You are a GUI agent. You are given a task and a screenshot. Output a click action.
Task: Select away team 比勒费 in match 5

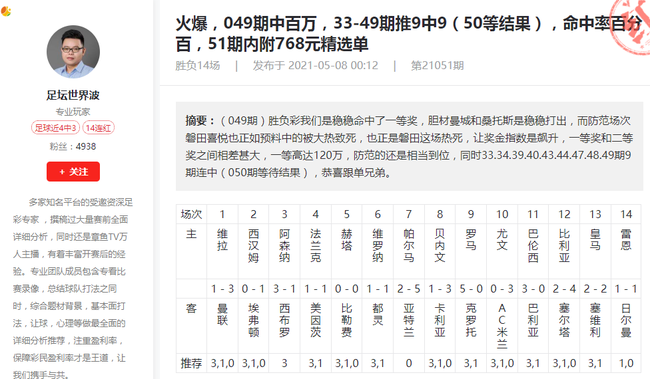click(347, 320)
